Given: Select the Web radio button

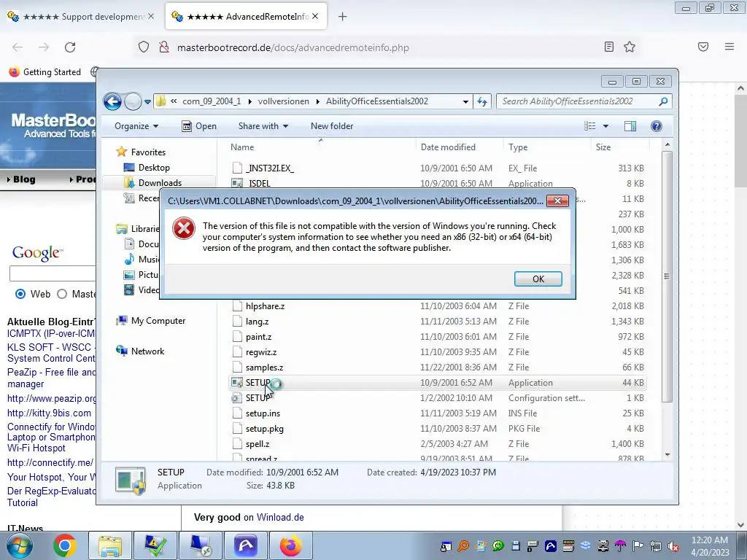Looking at the screenshot, I should click(x=20, y=294).
